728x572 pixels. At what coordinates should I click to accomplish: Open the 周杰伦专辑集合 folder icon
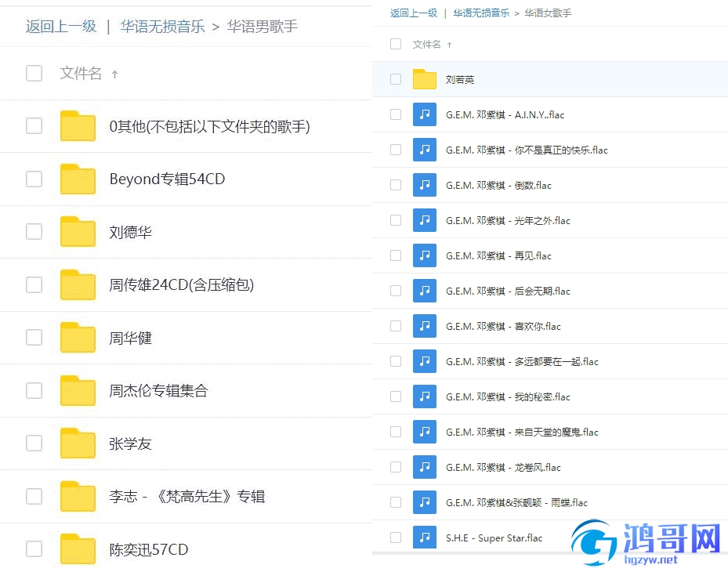coord(78,390)
